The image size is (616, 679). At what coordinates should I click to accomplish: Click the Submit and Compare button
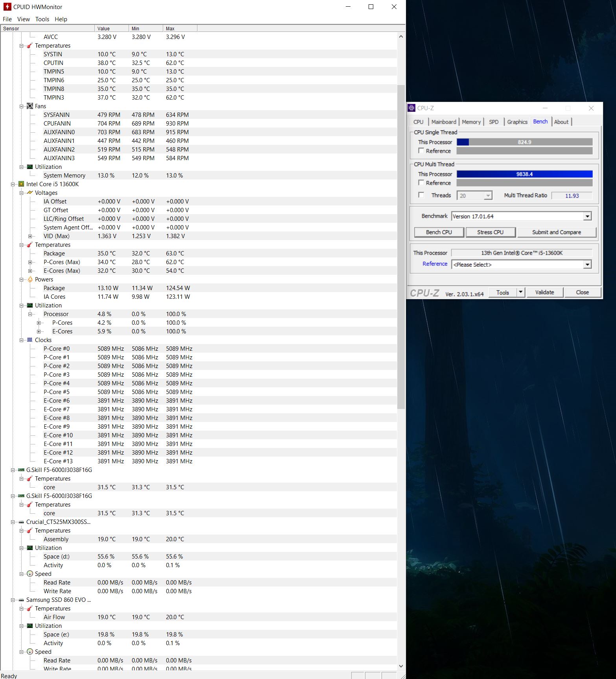click(x=557, y=232)
